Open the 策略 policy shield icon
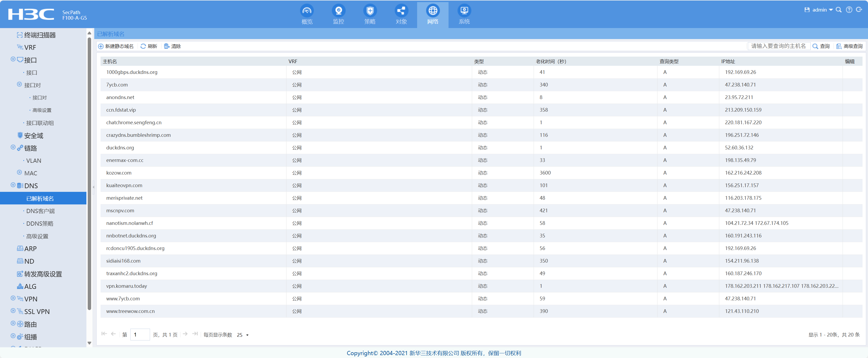Image resolution: width=868 pixels, height=358 pixels. pyautogui.click(x=370, y=11)
